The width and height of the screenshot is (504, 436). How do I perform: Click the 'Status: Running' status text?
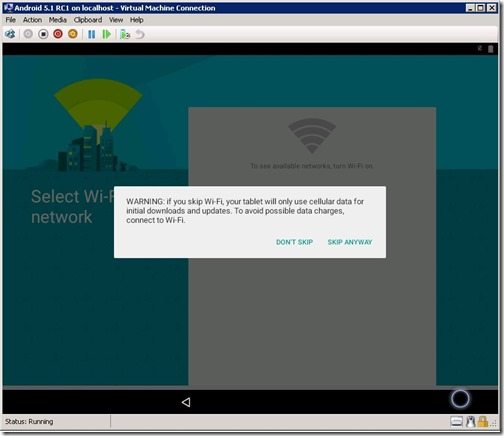(29, 422)
